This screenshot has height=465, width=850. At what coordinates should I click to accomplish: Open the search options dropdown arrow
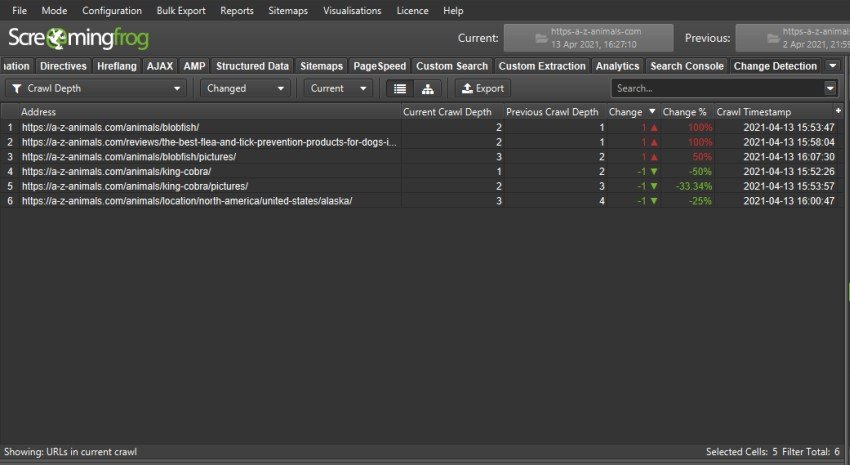[830, 88]
